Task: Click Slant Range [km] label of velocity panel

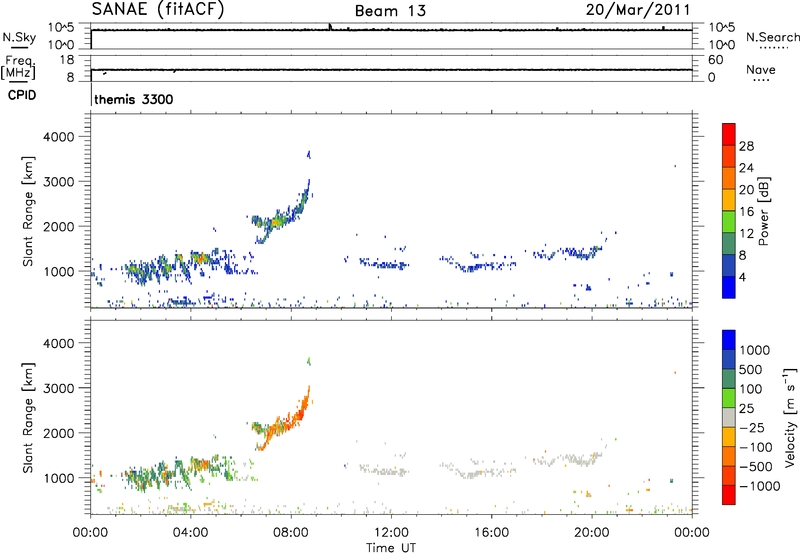Action: (x=28, y=417)
